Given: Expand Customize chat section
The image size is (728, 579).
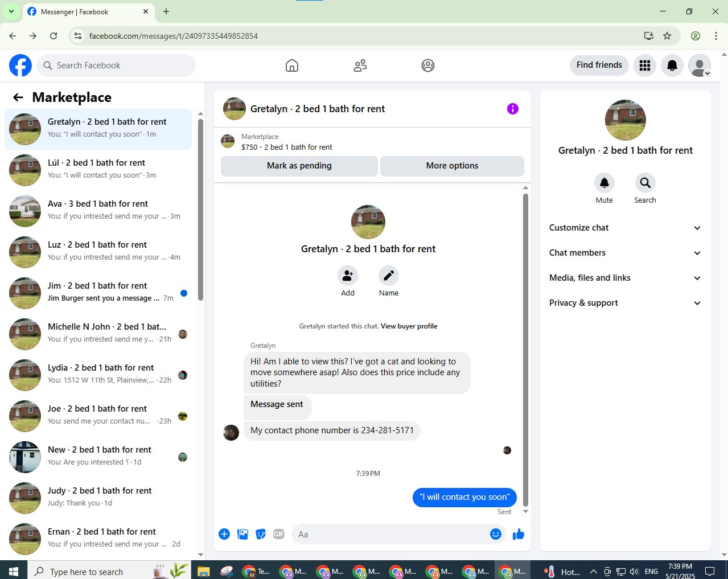Looking at the screenshot, I should point(626,228).
